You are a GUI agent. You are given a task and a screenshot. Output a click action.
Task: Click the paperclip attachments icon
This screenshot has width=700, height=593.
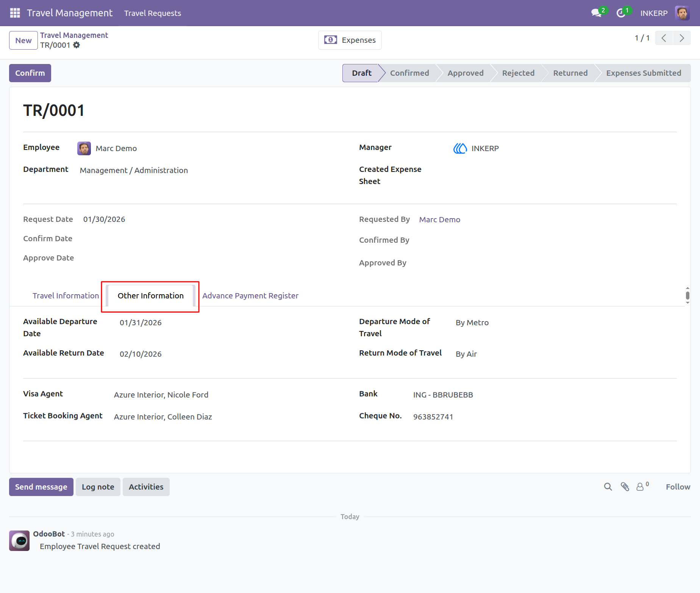[x=625, y=487]
